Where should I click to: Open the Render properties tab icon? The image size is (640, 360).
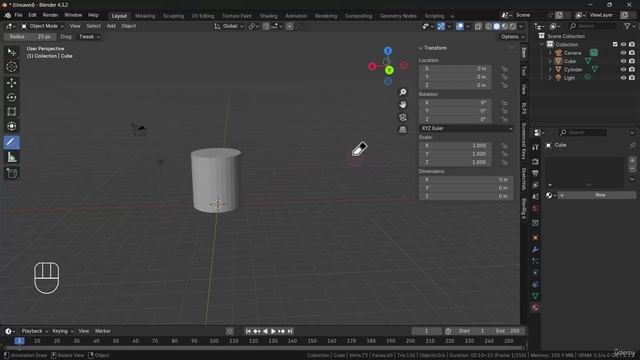[535, 162]
